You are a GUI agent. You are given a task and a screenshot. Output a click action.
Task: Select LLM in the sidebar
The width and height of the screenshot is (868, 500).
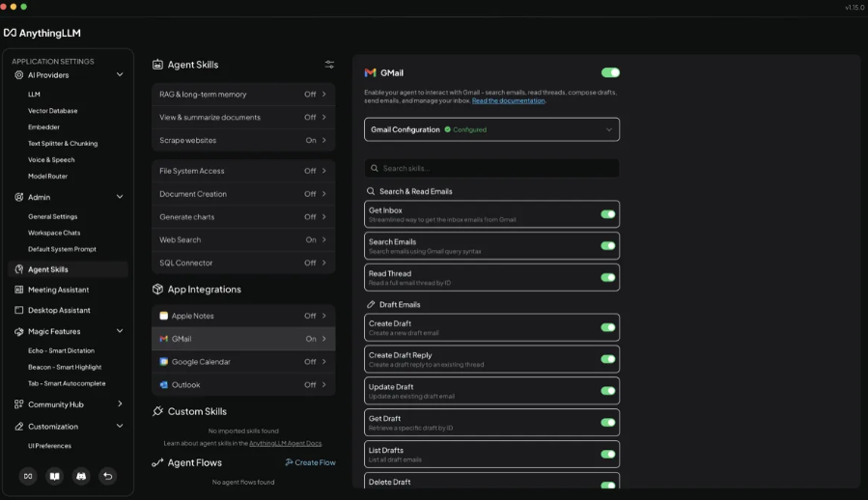pos(35,95)
